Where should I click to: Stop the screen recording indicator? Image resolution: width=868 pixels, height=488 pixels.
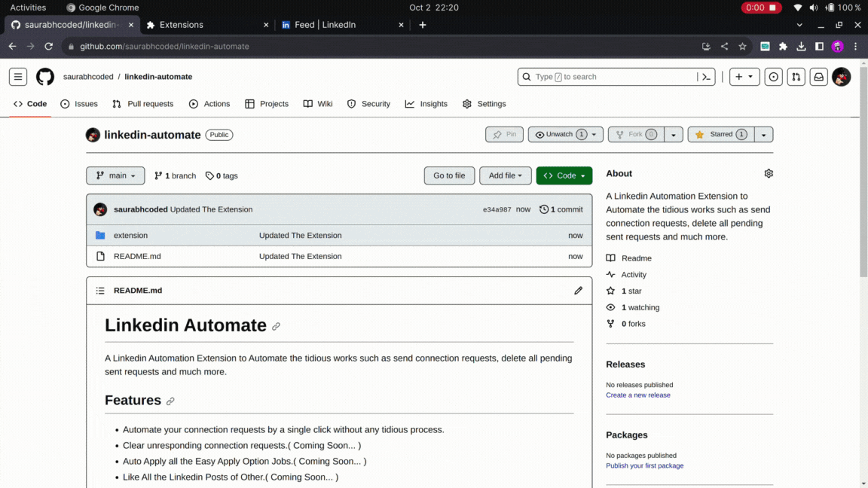(x=761, y=8)
